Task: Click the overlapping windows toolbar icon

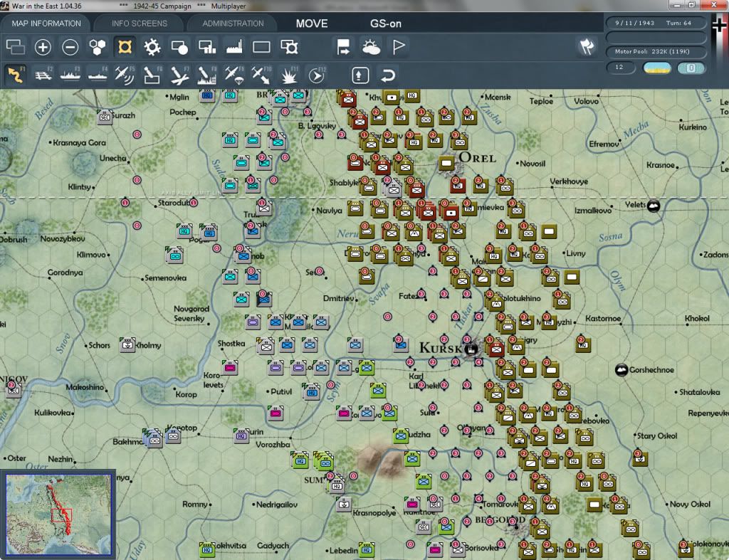Action: coord(16,47)
